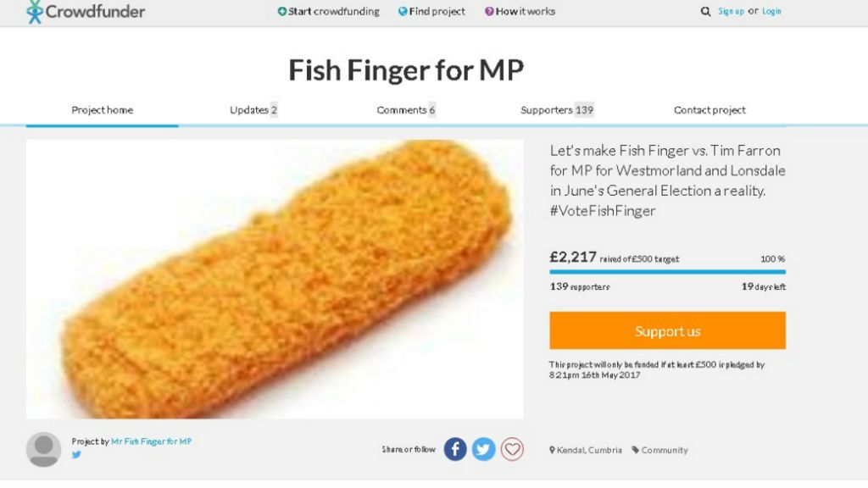Share project on Facebook
868x488 pixels.
455,449
